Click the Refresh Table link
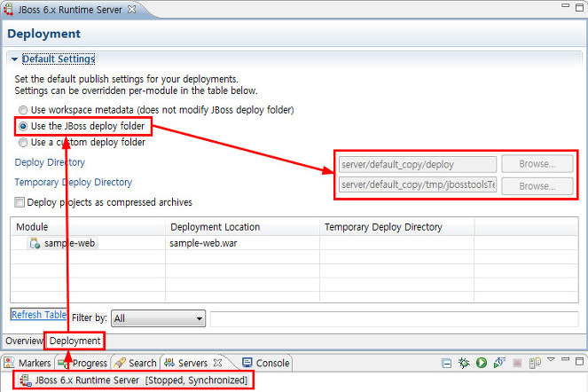This screenshot has width=588, height=392. (x=39, y=315)
